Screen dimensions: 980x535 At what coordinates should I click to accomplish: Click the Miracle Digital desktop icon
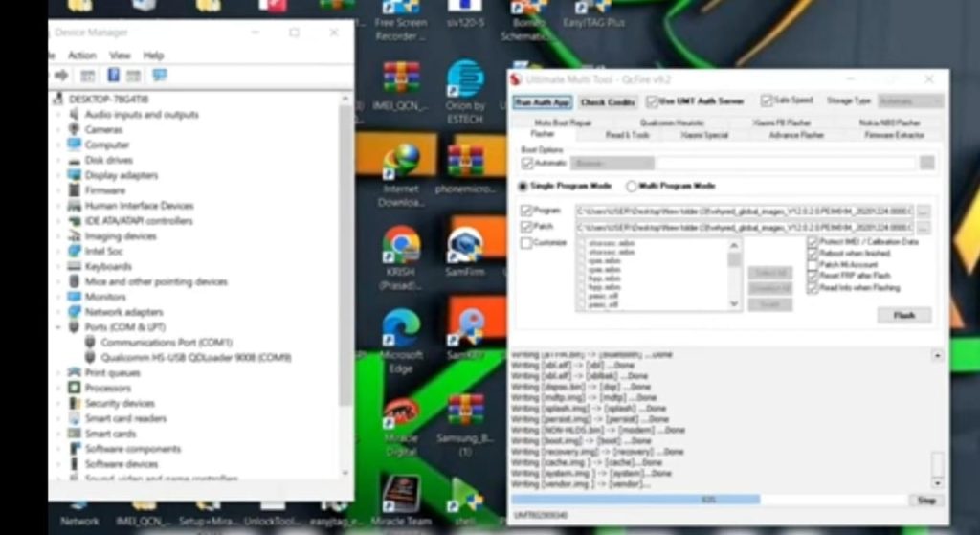[400, 415]
